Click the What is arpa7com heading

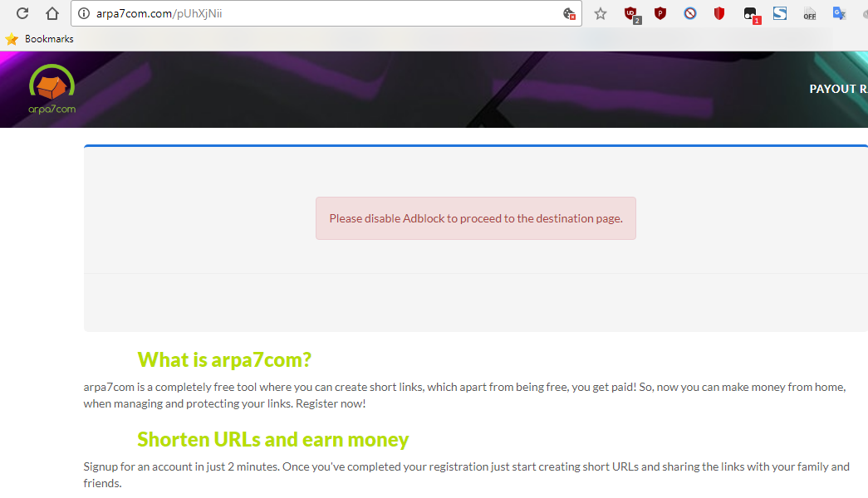(224, 359)
